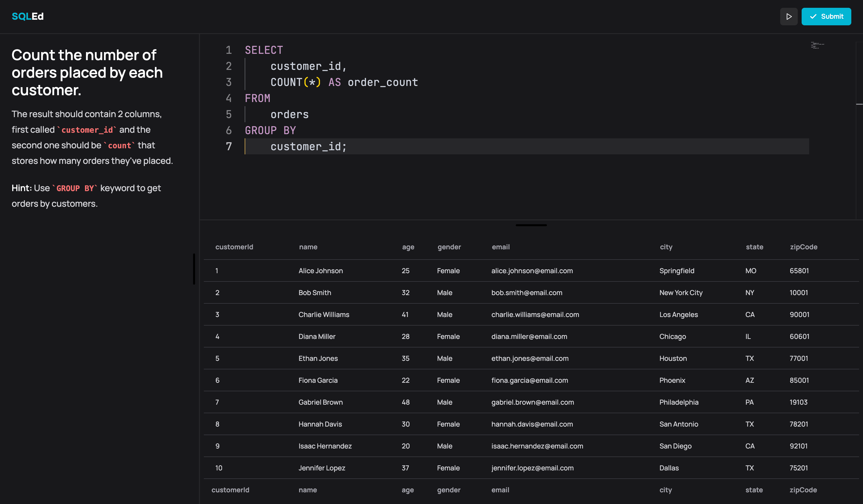
Task: Run the SQL query with the play button
Action: (x=789, y=17)
